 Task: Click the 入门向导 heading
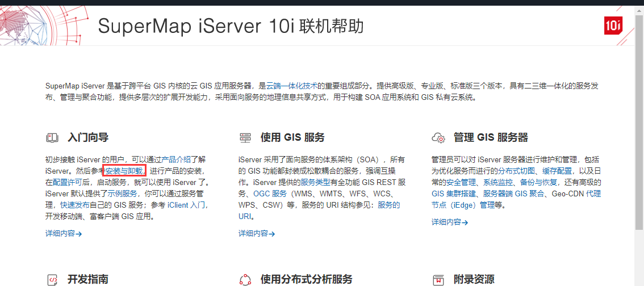point(88,137)
